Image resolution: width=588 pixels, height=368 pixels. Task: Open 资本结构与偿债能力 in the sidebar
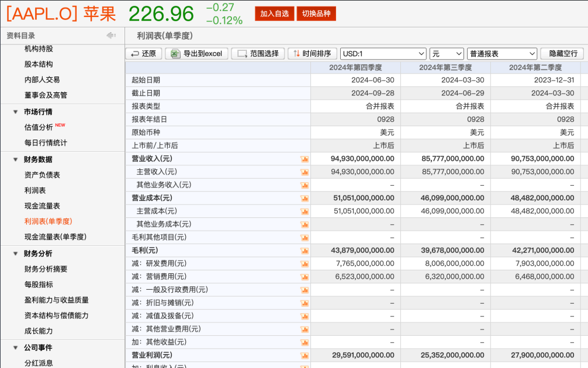pyautogui.click(x=56, y=315)
